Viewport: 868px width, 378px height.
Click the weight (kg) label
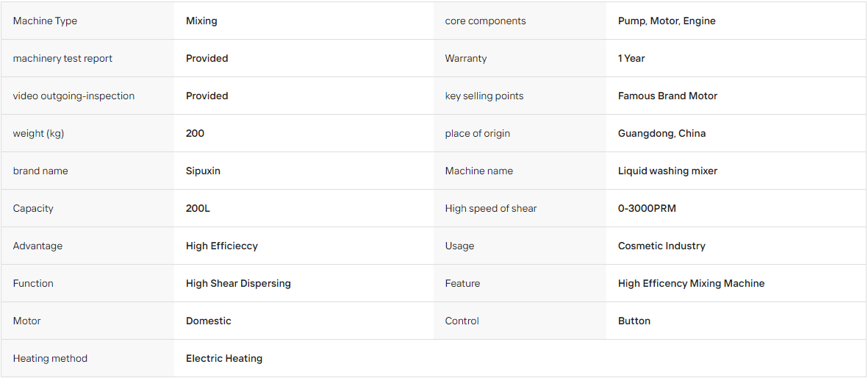(x=38, y=134)
